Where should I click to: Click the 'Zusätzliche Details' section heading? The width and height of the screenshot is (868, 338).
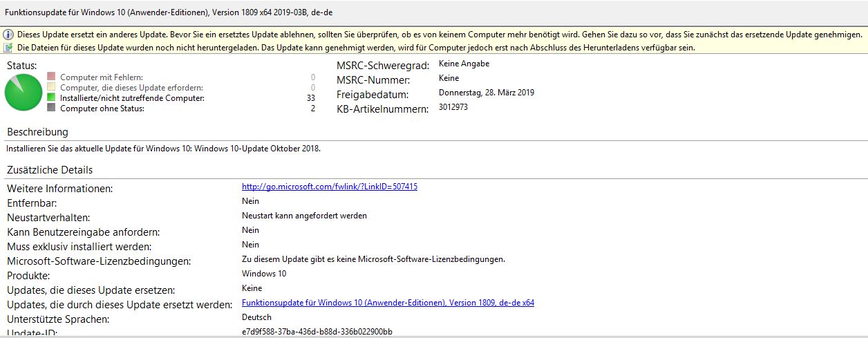[50, 170]
